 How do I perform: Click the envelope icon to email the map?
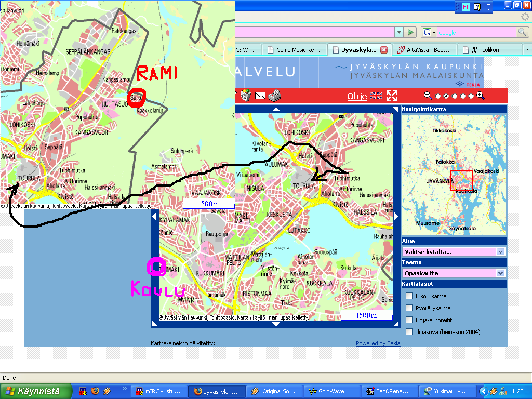tap(260, 96)
